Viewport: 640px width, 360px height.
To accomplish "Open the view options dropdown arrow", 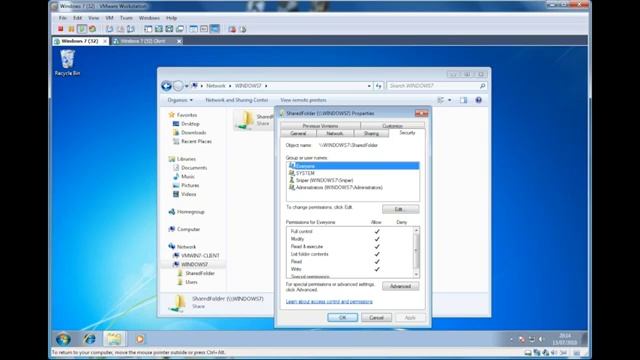I will (x=450, y=100).
